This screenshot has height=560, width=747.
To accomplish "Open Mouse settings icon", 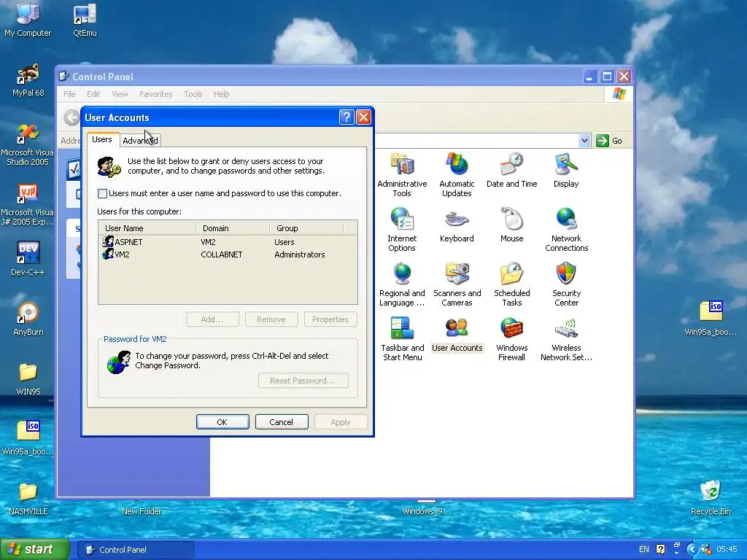I will click(511, 225).
